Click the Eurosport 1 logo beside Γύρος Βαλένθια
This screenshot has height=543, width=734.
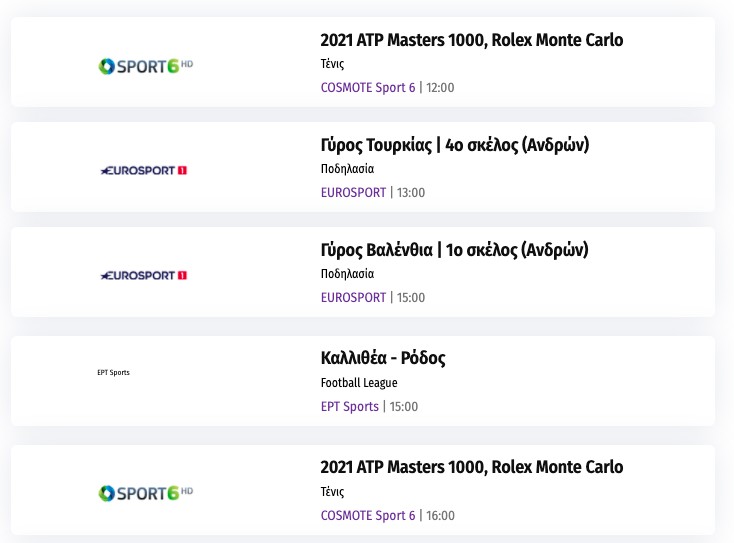(145, 275)
